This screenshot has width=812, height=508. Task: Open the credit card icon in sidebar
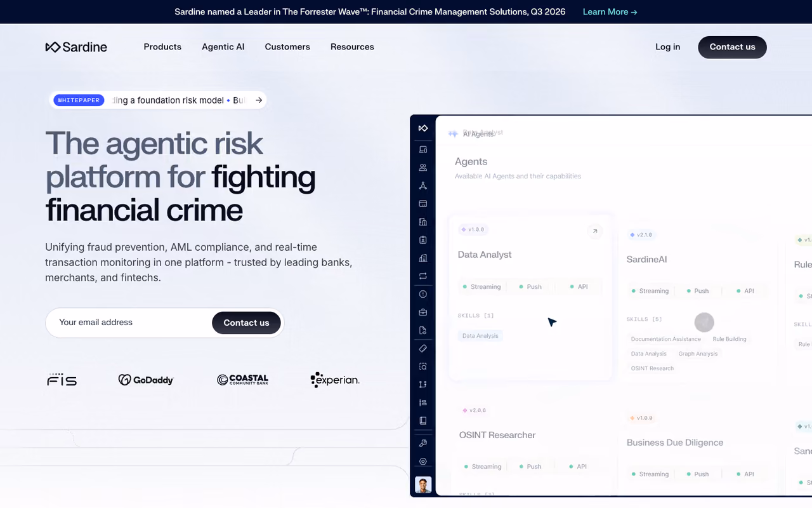(423, 204)
